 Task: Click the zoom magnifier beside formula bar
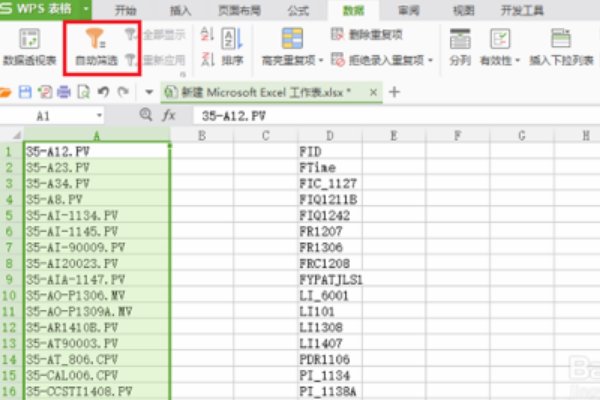coord(146,114)
